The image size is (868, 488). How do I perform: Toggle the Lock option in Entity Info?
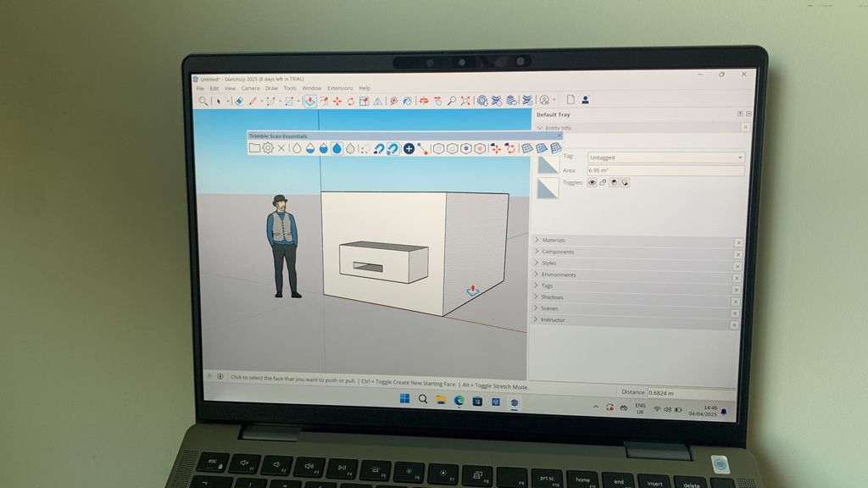tap(603, 182)
